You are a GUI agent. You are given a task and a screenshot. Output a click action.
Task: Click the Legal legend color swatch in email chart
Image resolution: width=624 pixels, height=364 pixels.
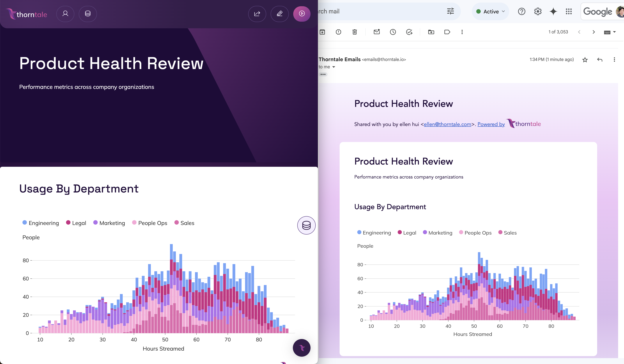click(x=399, y=232)
